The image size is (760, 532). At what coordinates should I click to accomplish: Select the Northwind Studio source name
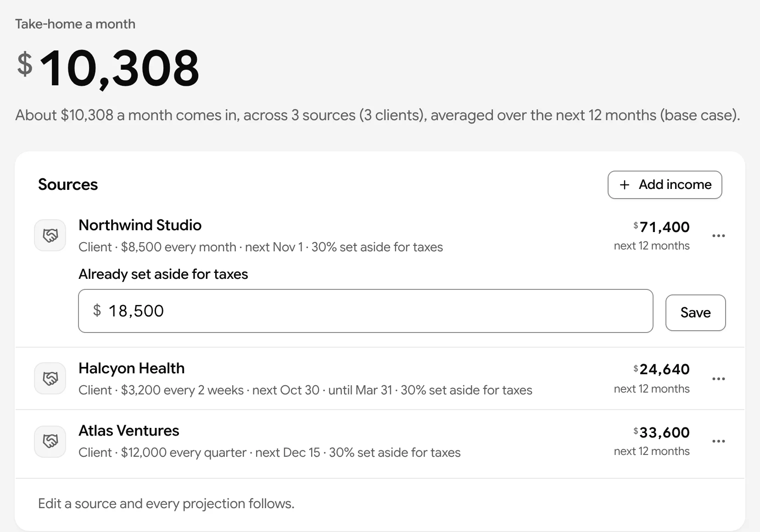click(x=140, y=225)
